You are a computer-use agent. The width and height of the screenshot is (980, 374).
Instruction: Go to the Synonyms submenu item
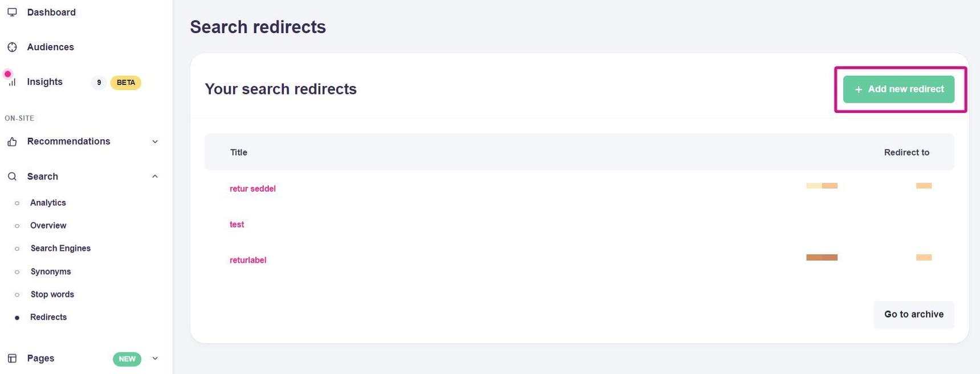(51, 272)
